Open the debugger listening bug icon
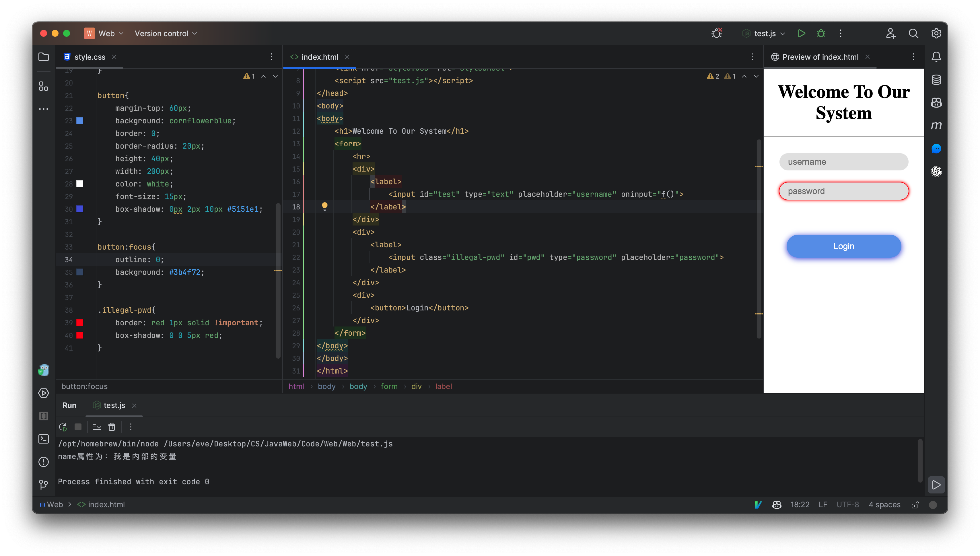The height and width of the screenshot is (556, 980). click(717, 33)
